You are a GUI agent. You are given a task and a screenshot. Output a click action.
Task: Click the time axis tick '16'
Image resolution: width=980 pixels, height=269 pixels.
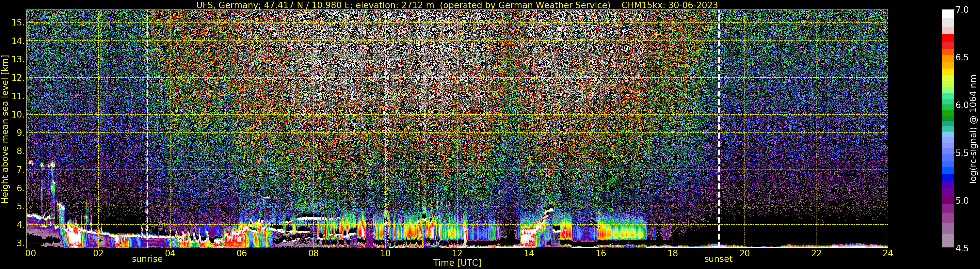coord(601,253)
